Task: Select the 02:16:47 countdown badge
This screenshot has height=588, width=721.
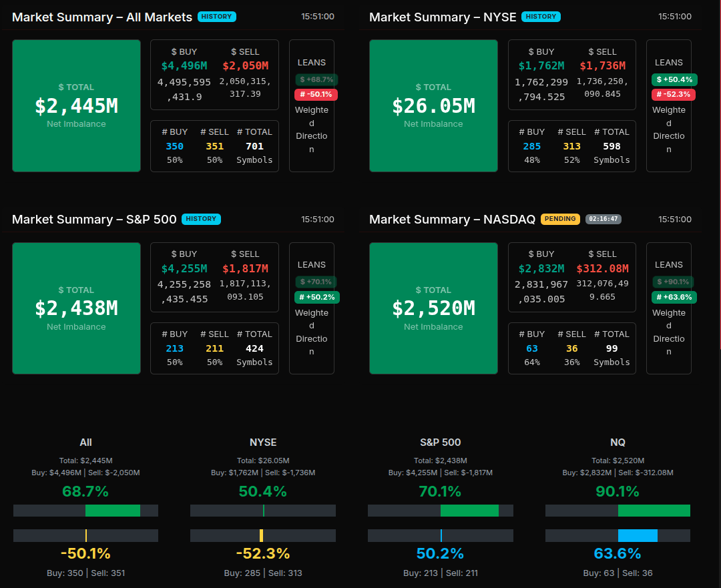Action: tap(604, 219)
